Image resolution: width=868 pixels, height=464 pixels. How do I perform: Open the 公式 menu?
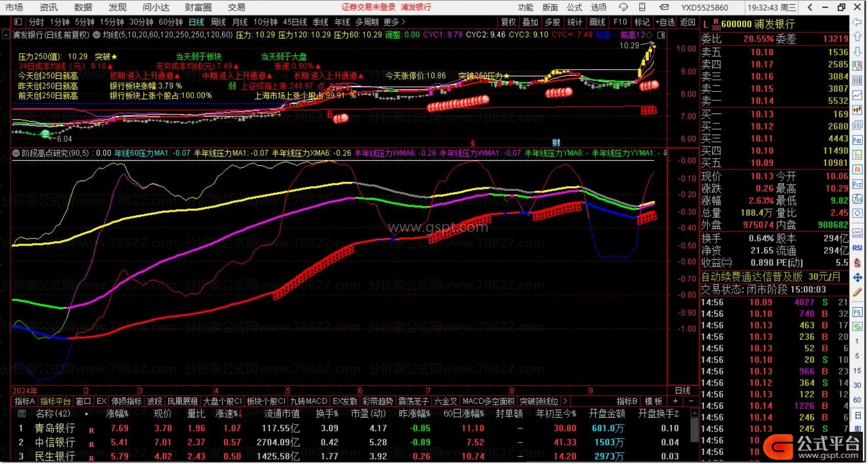574,7
